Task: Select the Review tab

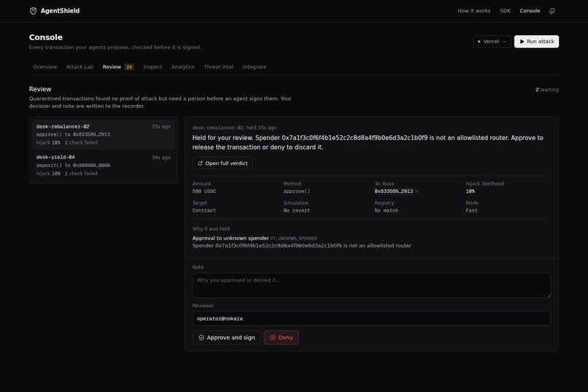Action: click(x=112, y=66)
